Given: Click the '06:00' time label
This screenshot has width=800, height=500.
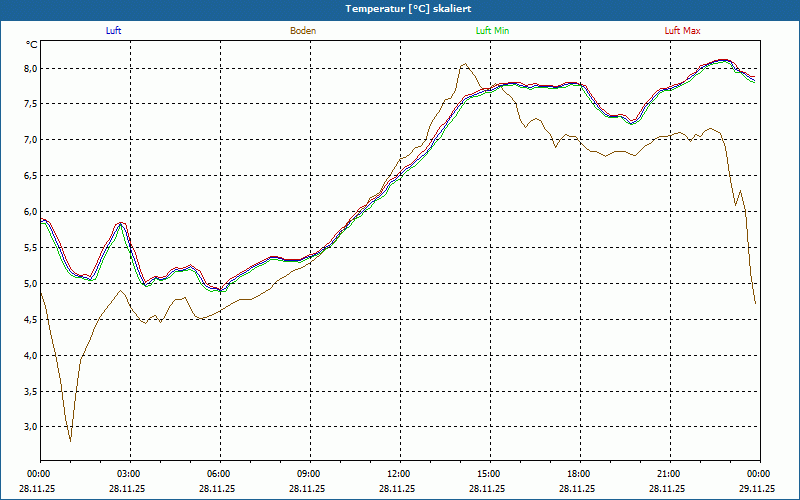Looking at the screenshot, I should point(217,474).
